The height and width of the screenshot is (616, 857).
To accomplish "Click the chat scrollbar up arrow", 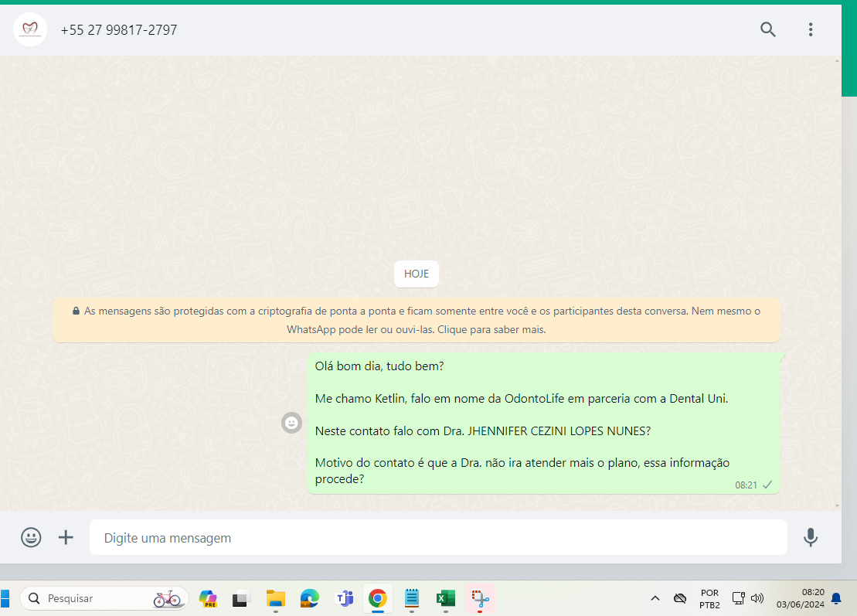I will coord(838,60).
